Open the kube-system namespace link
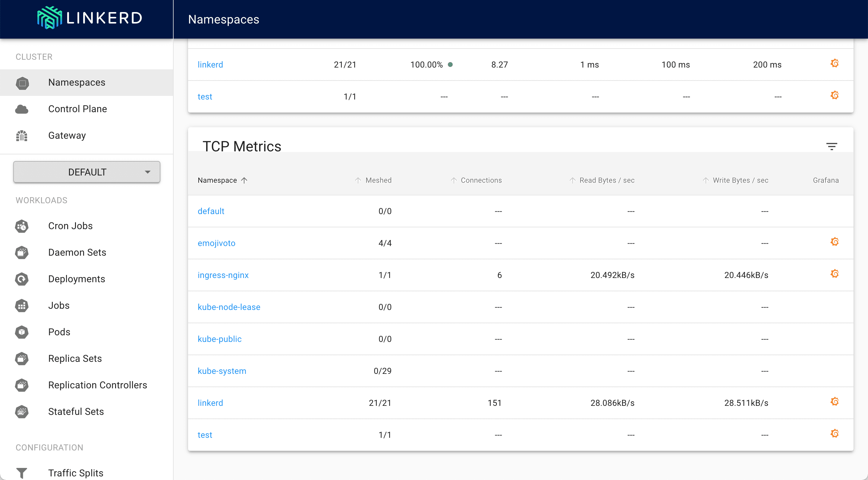 pyautogui.click(x=222, y=371)
